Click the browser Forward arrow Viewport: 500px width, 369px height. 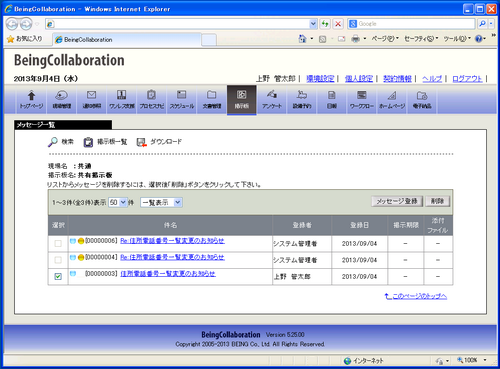click(26, 24)
